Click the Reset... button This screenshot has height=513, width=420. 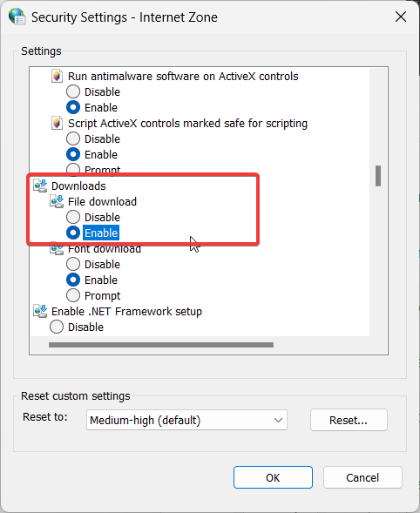[x=349, y=420]
